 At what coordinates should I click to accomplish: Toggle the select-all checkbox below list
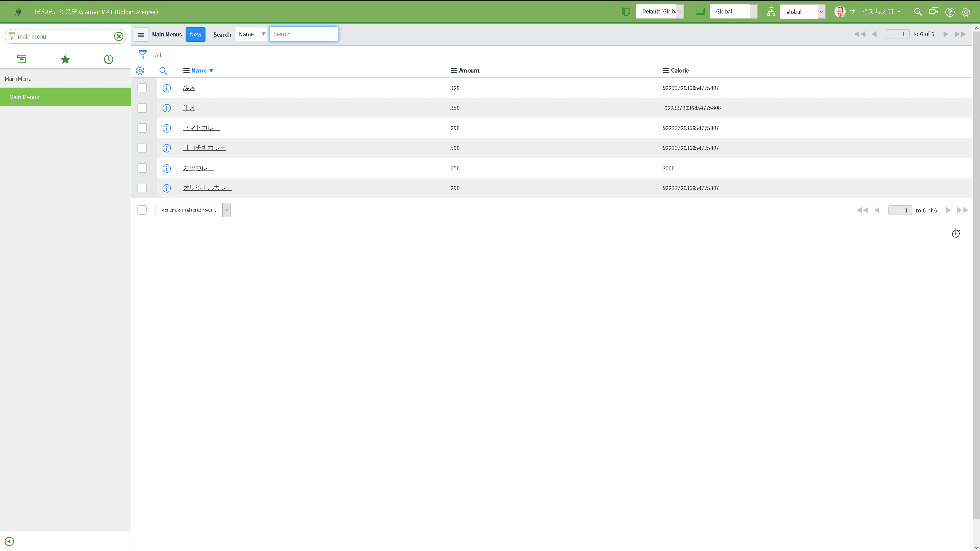point(142,210)
